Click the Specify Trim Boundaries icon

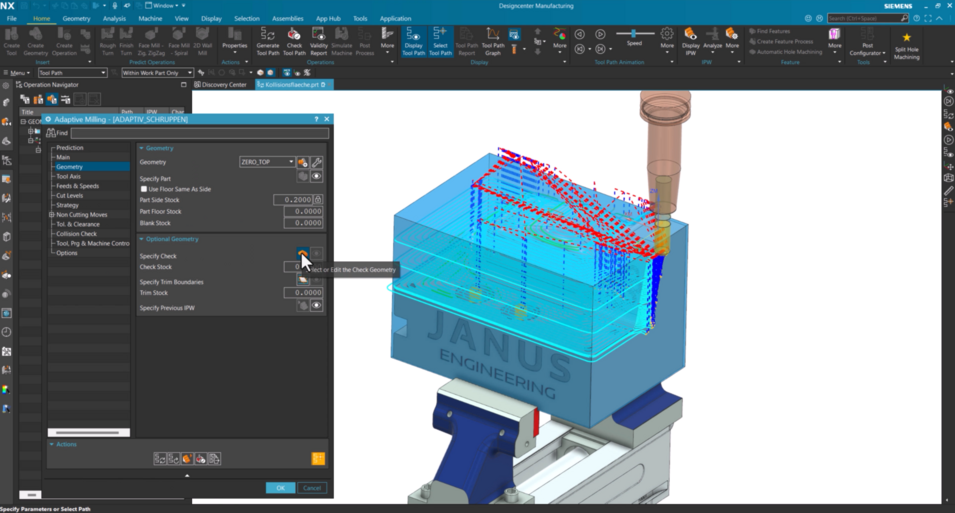[x=302, y=280]
